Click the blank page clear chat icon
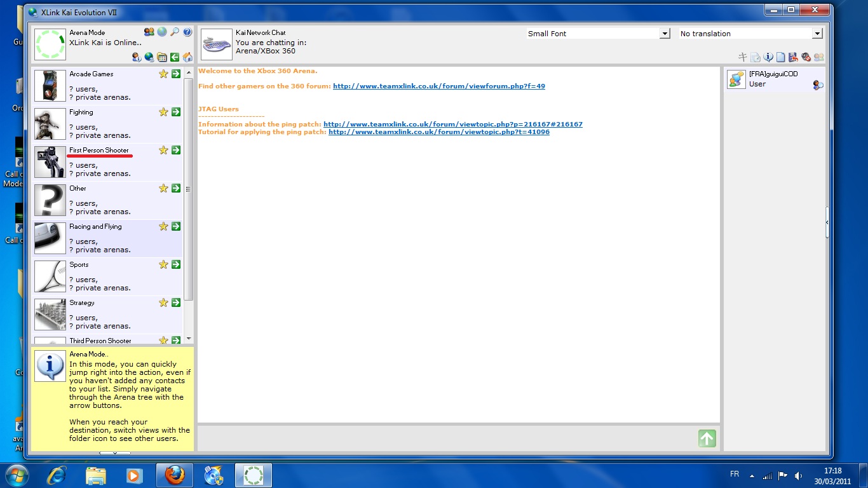This screenshot has height=488, width=868. [781, 57]
